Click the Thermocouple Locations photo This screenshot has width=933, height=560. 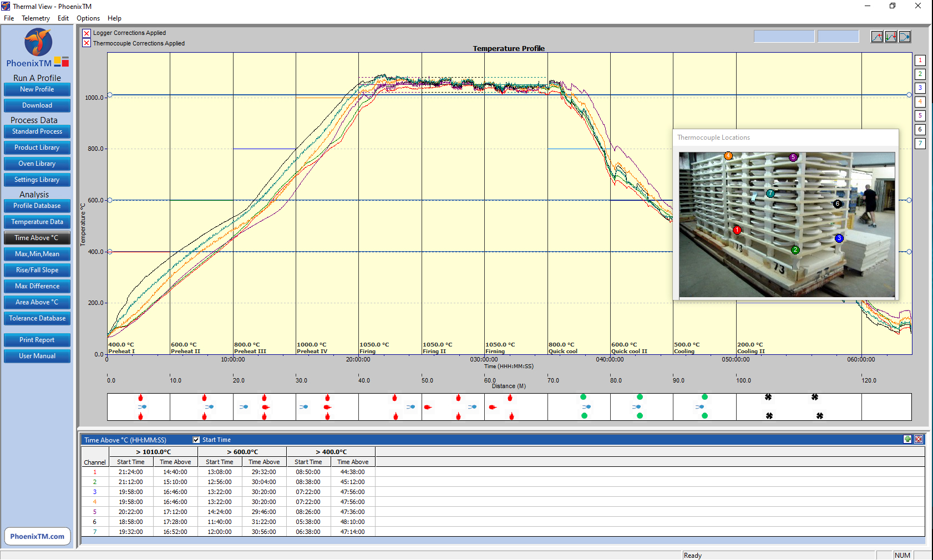[x=787, y=225]
